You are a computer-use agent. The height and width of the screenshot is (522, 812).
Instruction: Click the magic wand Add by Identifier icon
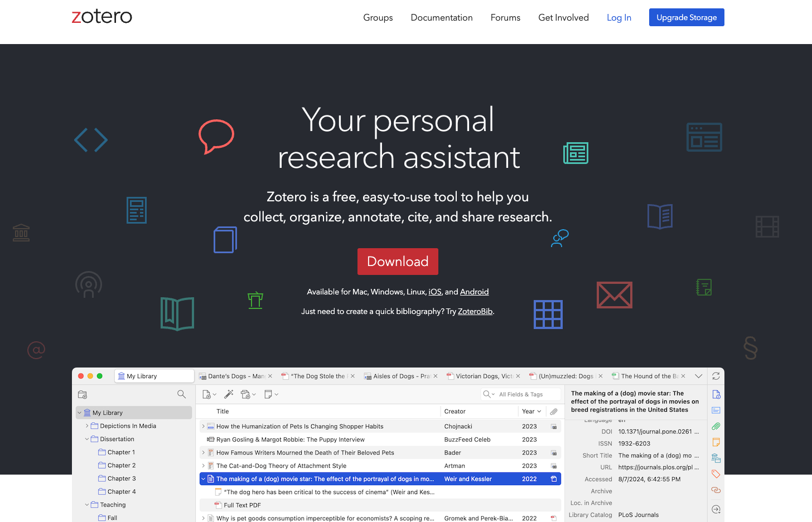[229, 394]
